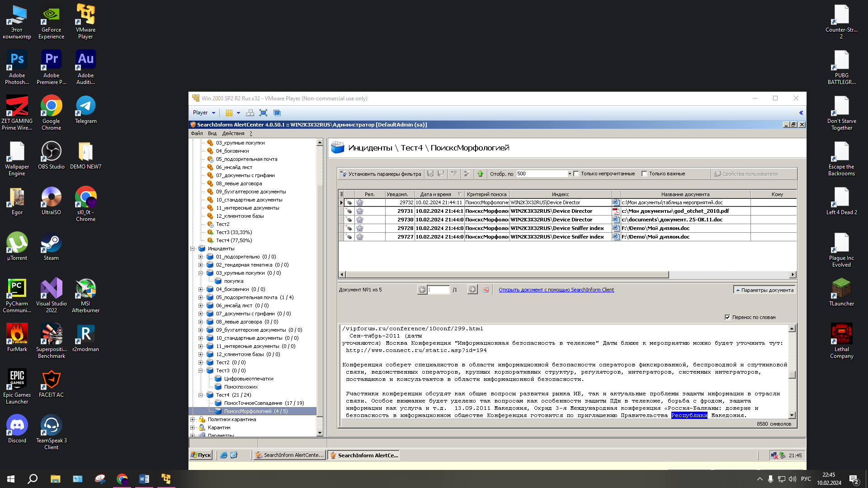
Task: Enable Только важные checkbox
Action: point(645,174)
